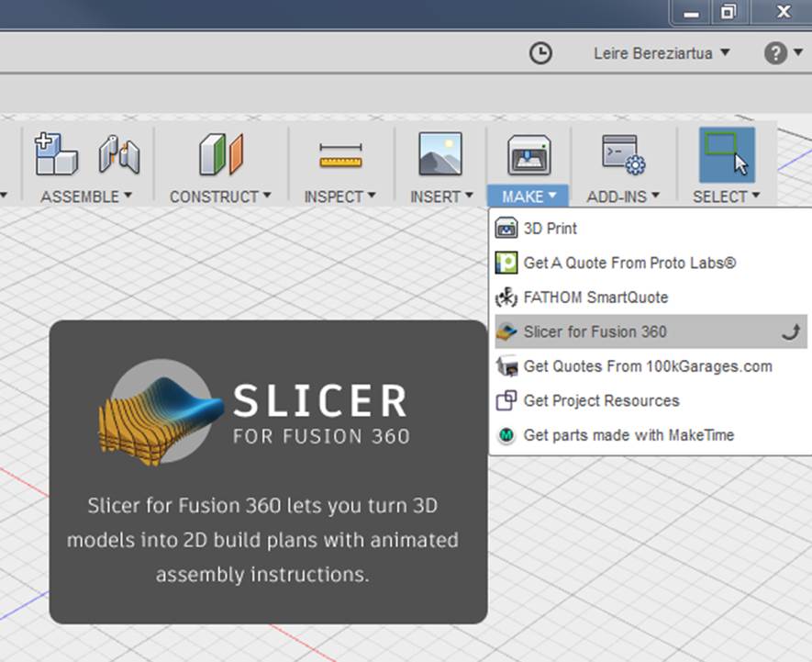Expand the CONSTRUCT dropdown
812x662 pixels.
pos(220,196)
